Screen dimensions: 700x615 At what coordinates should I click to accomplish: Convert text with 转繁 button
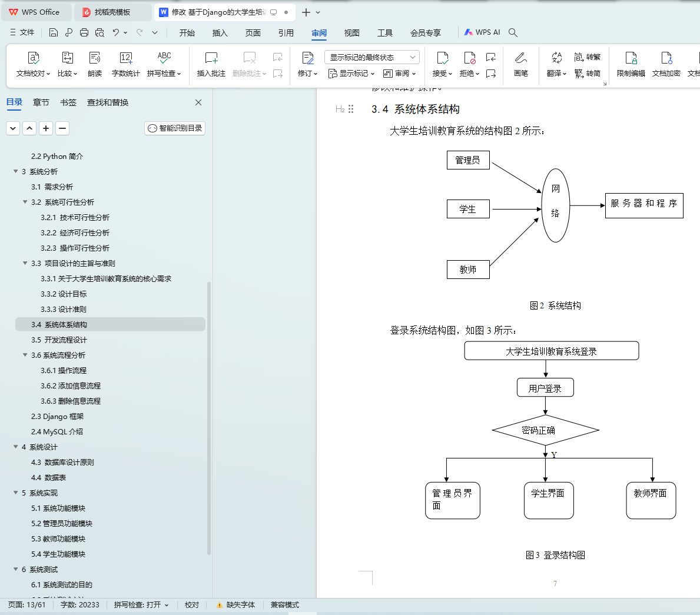(x=588, y=57)
